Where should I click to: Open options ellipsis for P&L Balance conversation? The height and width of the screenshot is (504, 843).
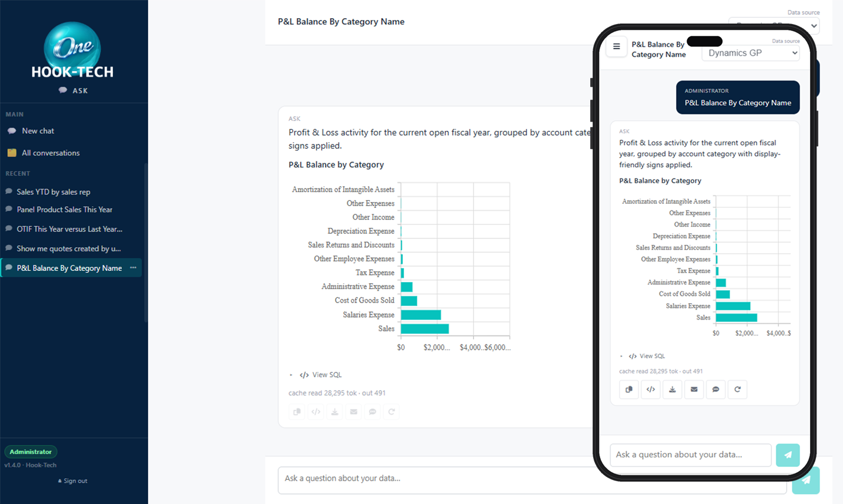(x=133, y=268)
